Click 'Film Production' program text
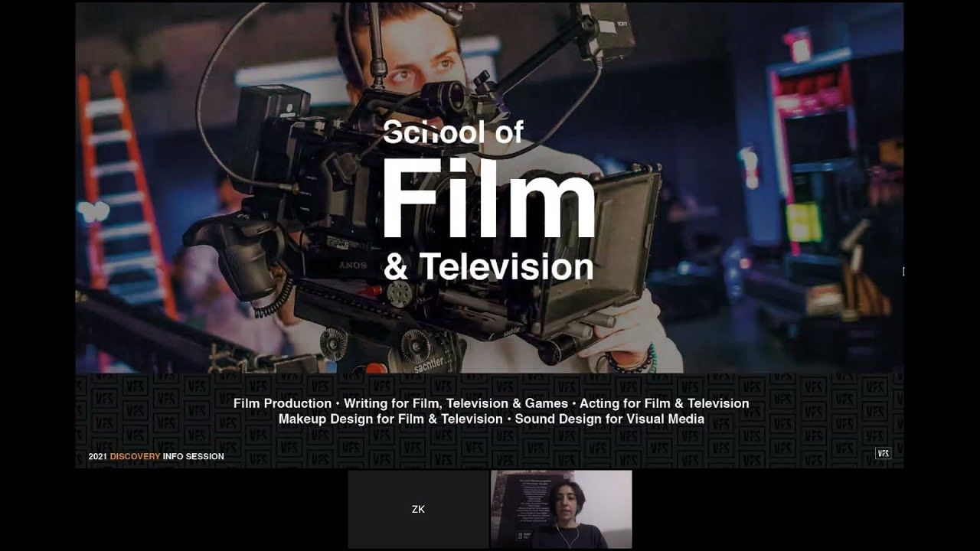This screenshot has height=551, width=980. (283, 403)
